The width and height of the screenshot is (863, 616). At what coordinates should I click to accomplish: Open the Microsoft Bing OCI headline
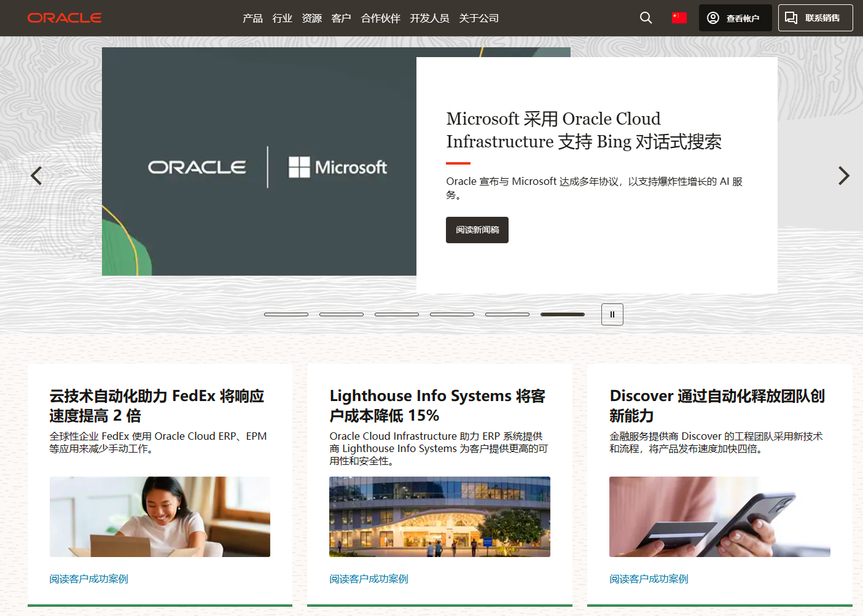[584, 130]
